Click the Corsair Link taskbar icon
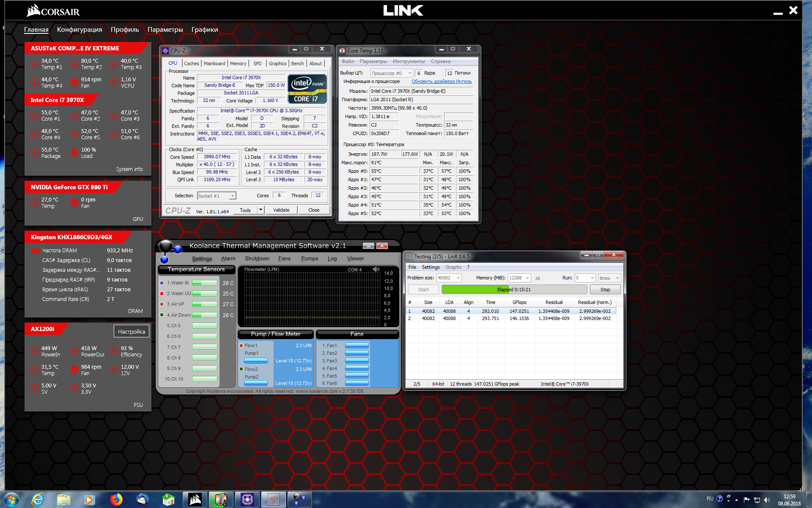Screen dimensions: 812x508 [195, 500]
